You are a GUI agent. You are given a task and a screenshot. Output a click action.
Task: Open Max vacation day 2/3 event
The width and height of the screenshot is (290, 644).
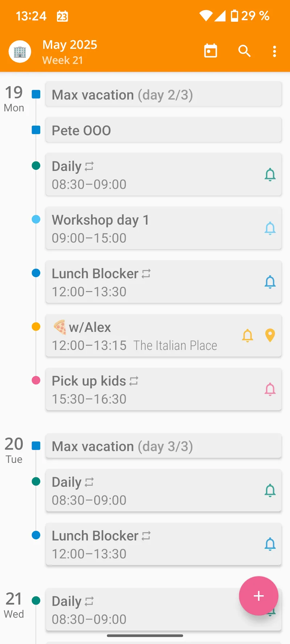163,95
